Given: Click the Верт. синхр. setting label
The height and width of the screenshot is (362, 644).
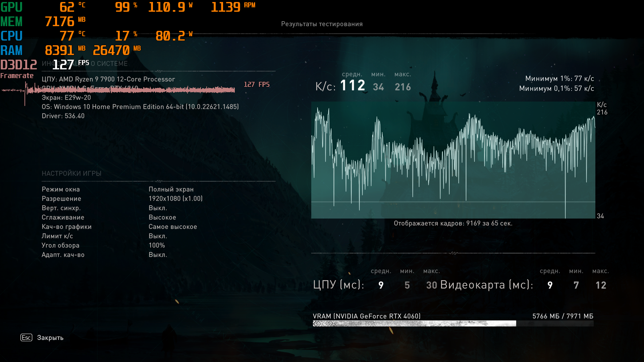Looking at the screenshot, I should pyautogui.click(x=61, y=208).
